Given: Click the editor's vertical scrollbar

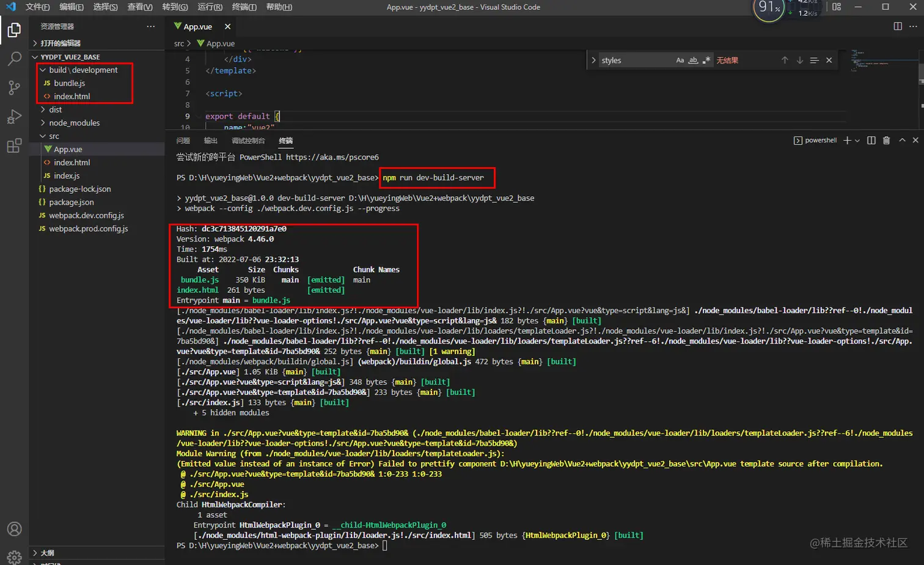Looking at the screenshot, I should pos(921,73).
